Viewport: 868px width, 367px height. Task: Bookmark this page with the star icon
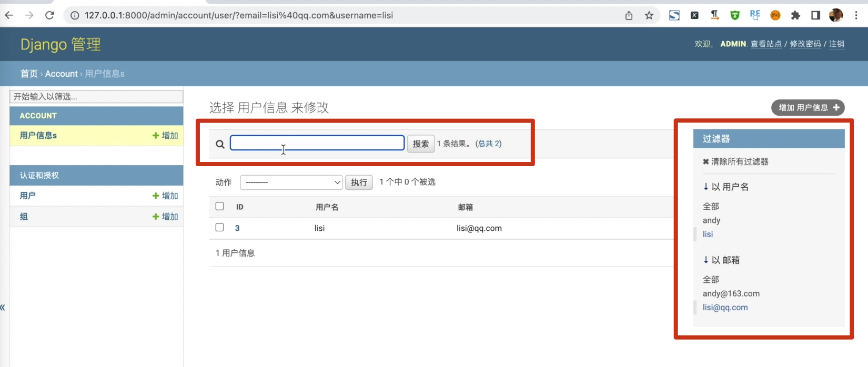649,15
